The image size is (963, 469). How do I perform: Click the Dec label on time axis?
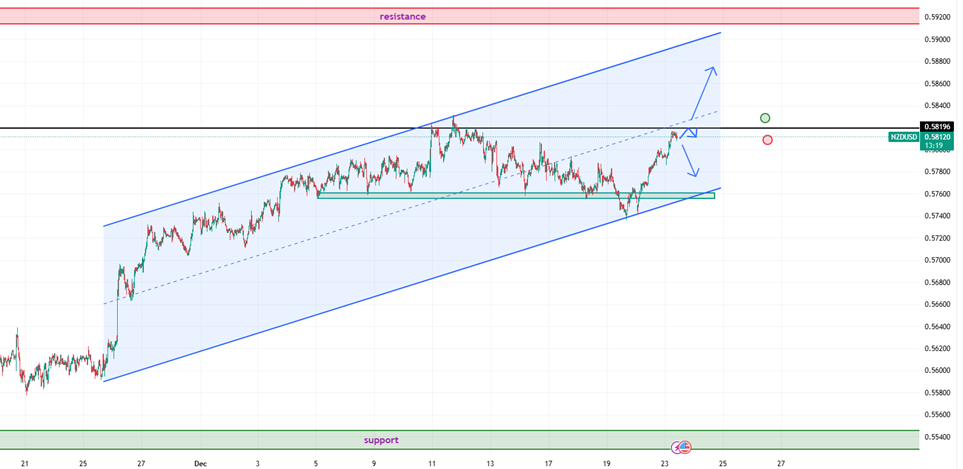(x=198, y=464)
